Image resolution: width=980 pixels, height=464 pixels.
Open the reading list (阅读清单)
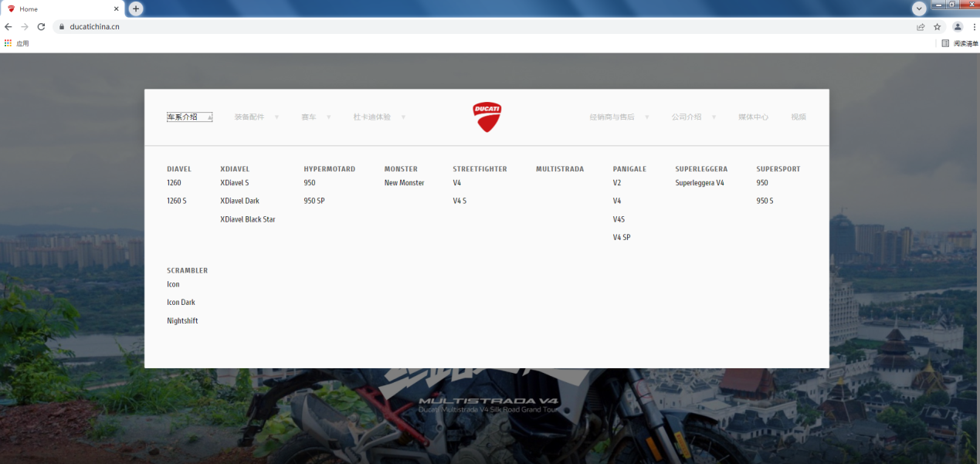(959, 44)
